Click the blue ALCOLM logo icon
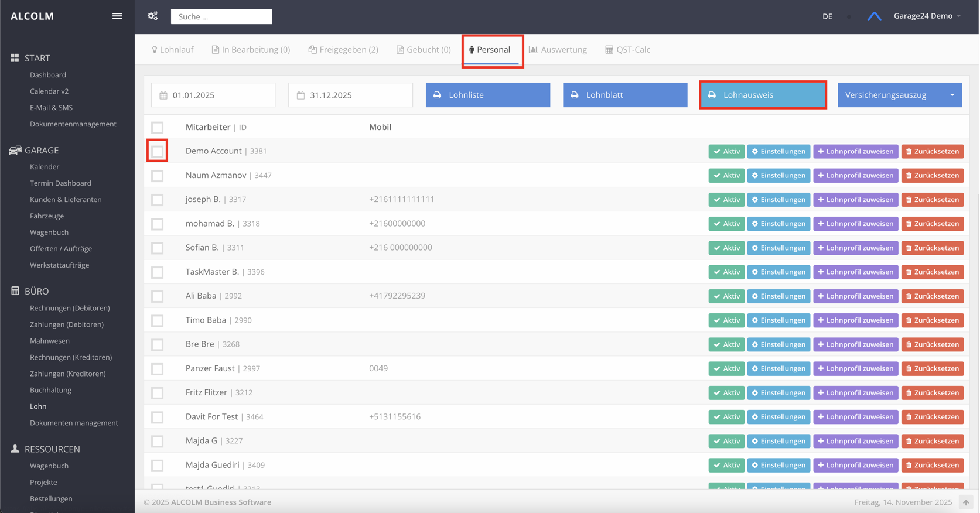The image size is (980, 513). click(x=874, y=16)
